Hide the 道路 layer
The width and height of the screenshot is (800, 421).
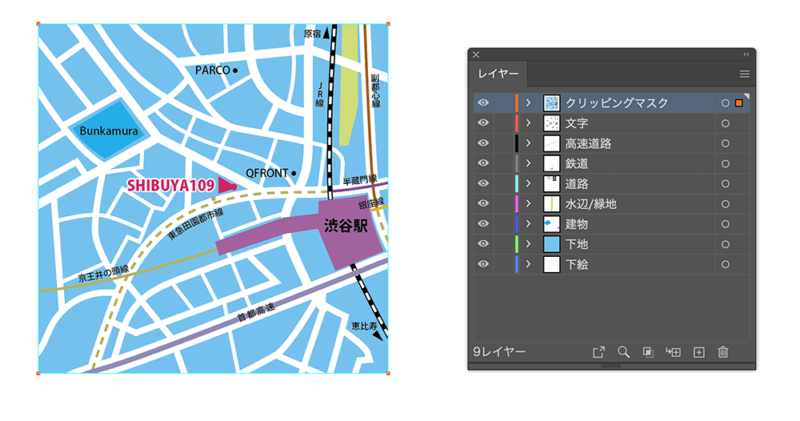click(483, 184)
